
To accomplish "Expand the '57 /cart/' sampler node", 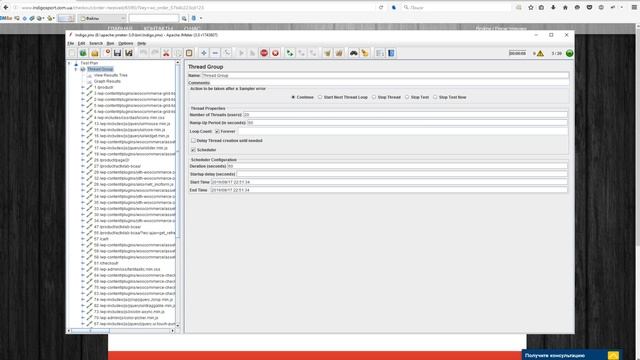I will click(x=83, y=239).
